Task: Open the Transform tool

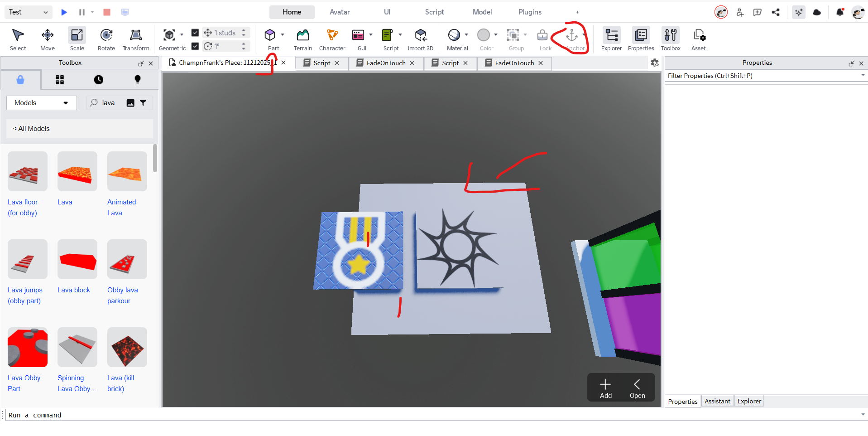Action: (136, 39)
